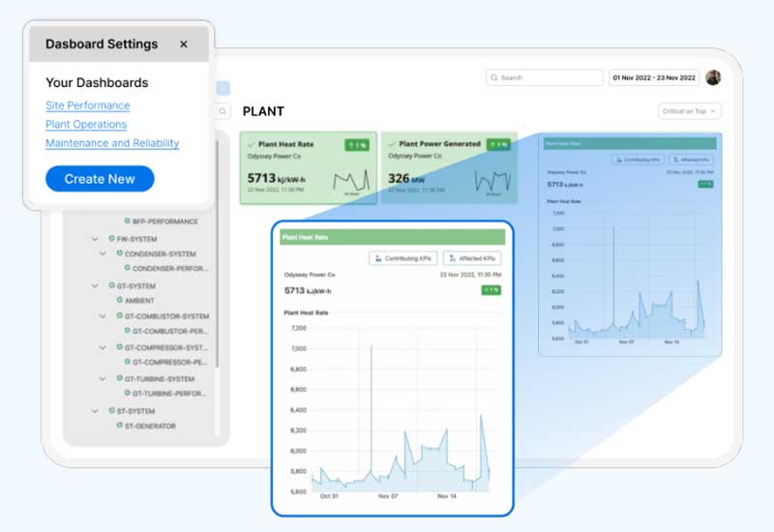The height and width of the screenshot is (532, 774).
Task: Open the Critical on Top sort dropdown
Action: click(689, 111)
